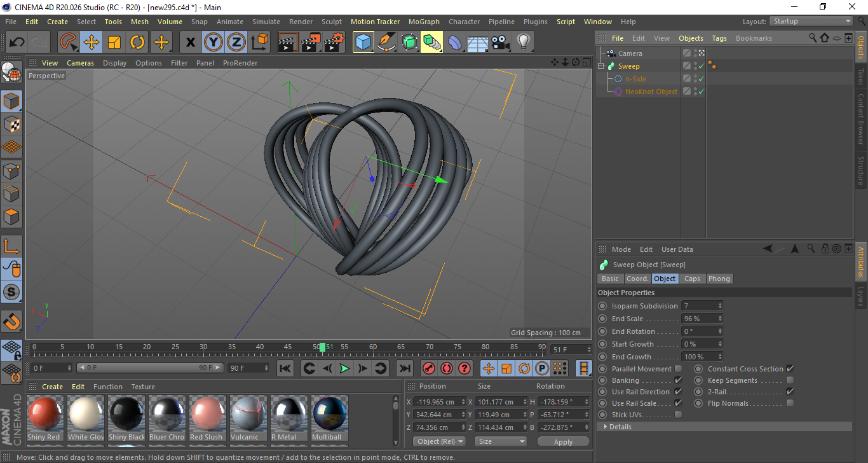This screenshot has height=463, width=868.
Task: Select Edges mode in left sidebar
Action: [x=12, y=193]
